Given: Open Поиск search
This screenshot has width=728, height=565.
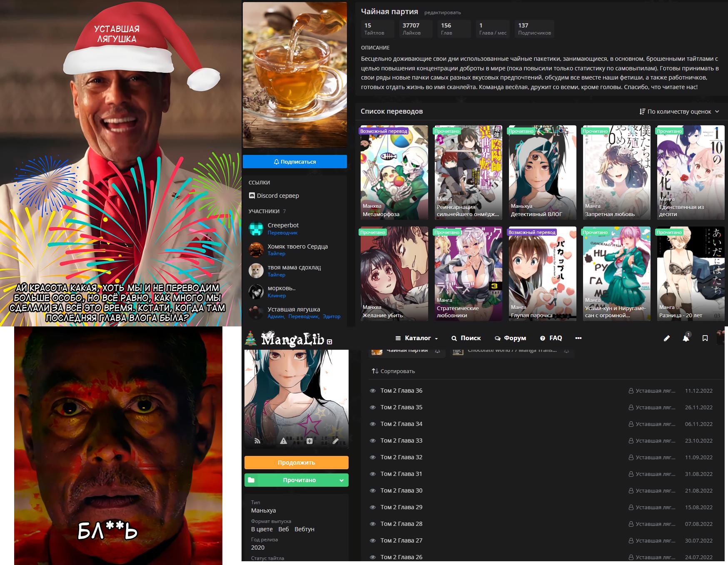Looking at the screenshot, I should (x=466, y=338).
